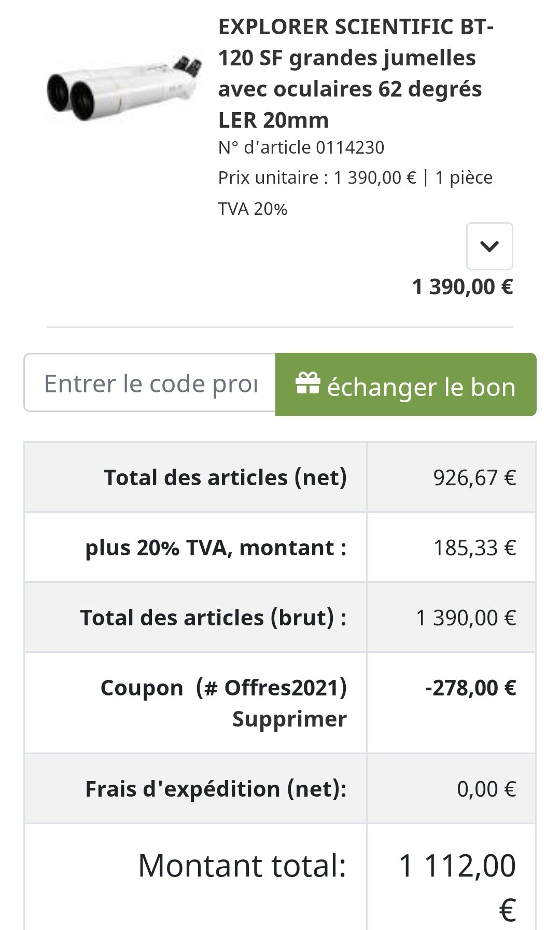Select the "Total des articles (net)" row label
Image resolution: width=560 pixels, height=930 pixels.
click(225, 477)
